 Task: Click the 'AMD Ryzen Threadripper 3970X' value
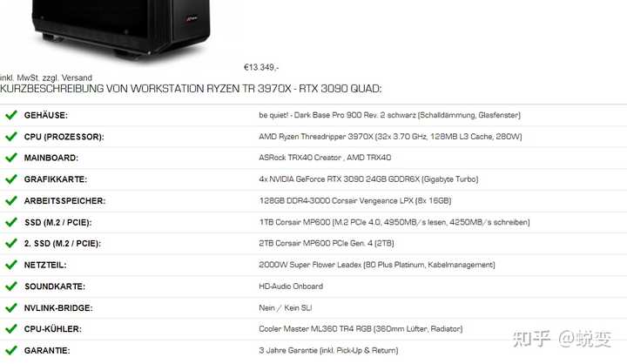coord(390,137)
